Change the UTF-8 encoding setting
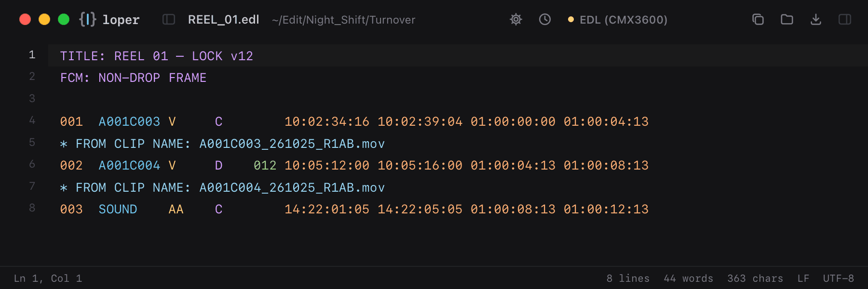868x289 pixels. [839, 278]
